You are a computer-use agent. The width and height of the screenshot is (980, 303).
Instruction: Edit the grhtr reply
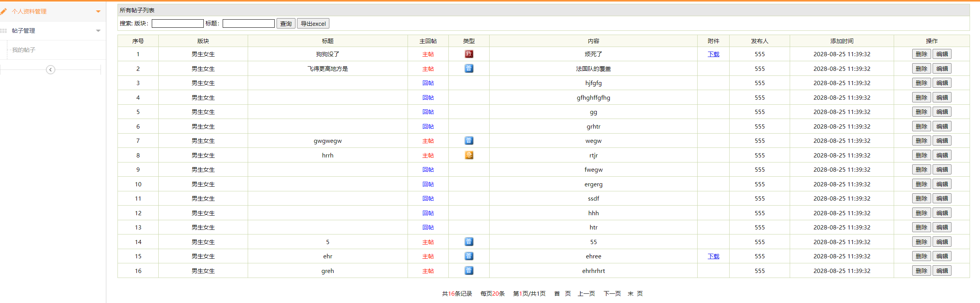click(942, 126)
